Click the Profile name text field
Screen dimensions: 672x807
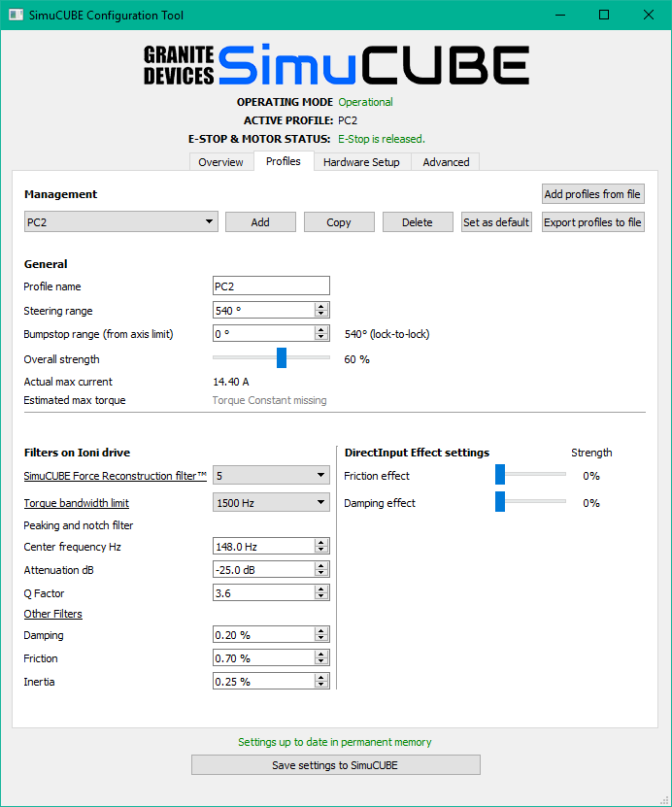[x=271, y=286]
